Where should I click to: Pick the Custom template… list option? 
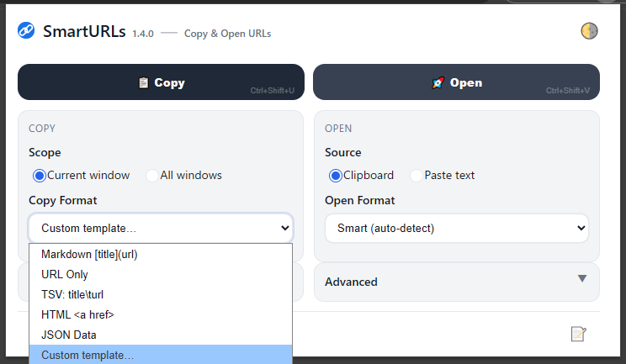(x=161, y=355)
